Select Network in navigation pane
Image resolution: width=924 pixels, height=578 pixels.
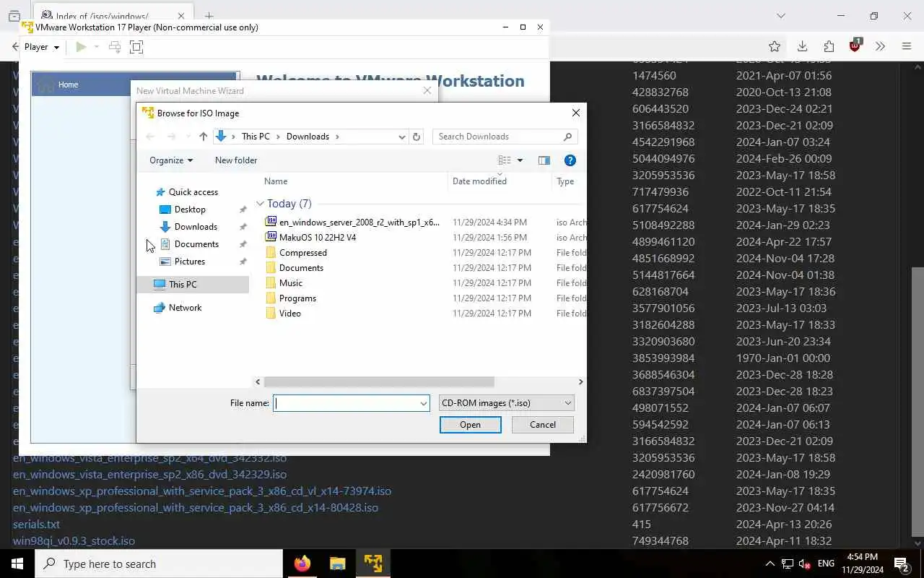[x=178, y=308]
